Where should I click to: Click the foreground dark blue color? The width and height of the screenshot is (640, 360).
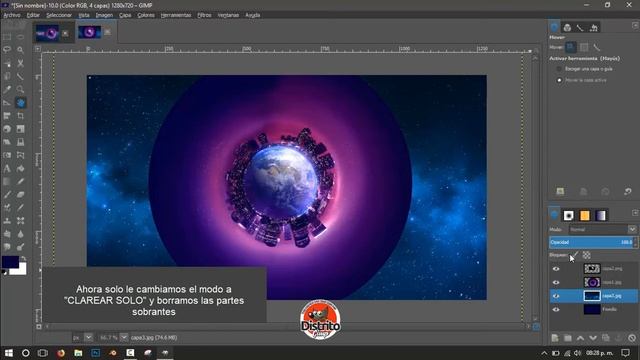pos(10,262)
